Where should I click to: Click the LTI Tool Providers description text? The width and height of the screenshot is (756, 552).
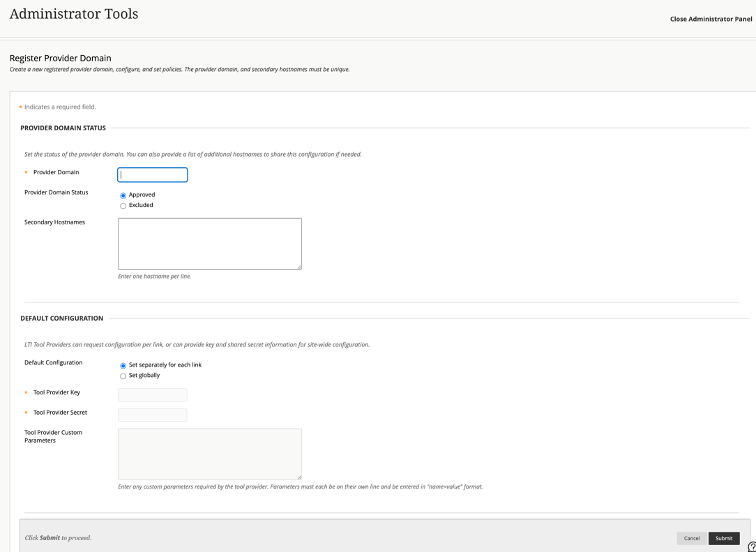pos(197,345)
